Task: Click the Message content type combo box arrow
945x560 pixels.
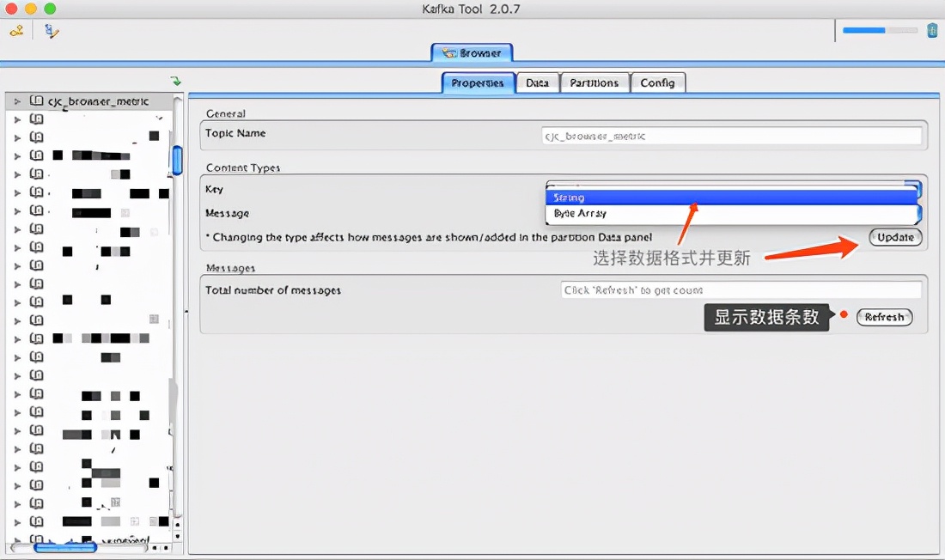Action: pos(918,213)
